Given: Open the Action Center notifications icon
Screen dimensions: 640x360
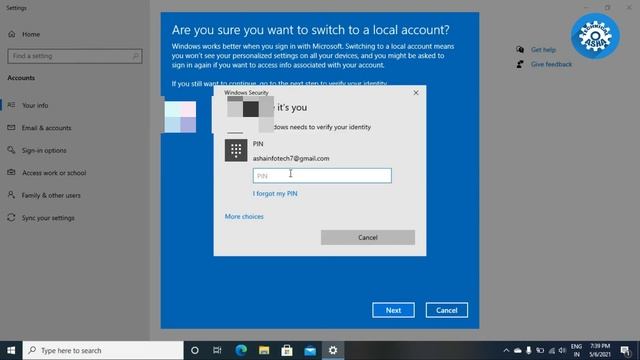Looking at the screenshot, I should pos(625,350).
